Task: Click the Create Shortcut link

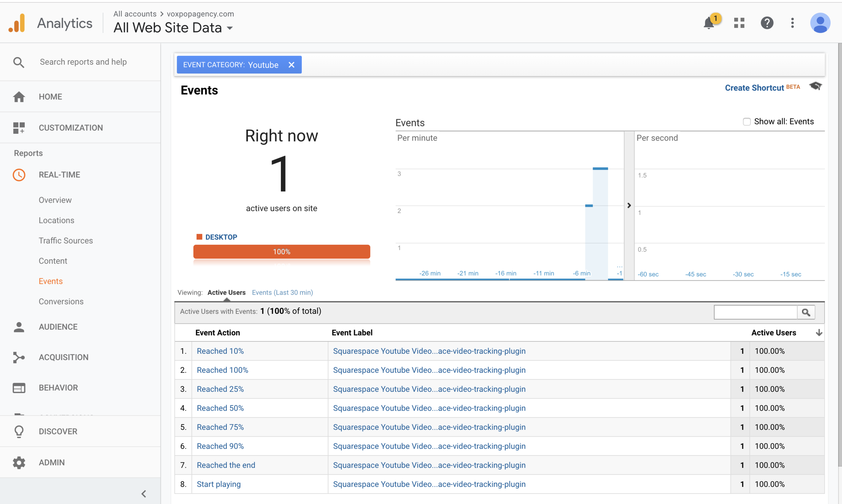Action: coord(754,88)
